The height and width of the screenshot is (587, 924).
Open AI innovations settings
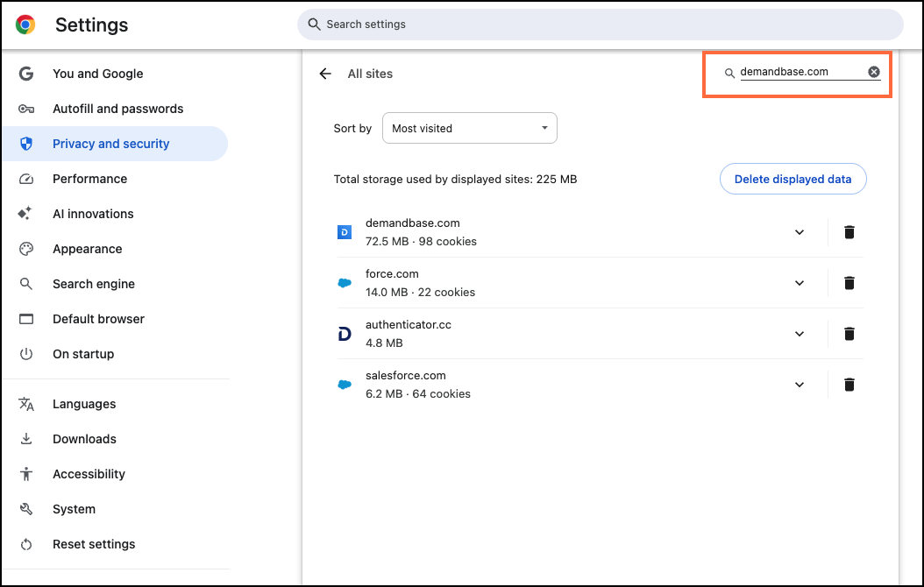(115, 214)
